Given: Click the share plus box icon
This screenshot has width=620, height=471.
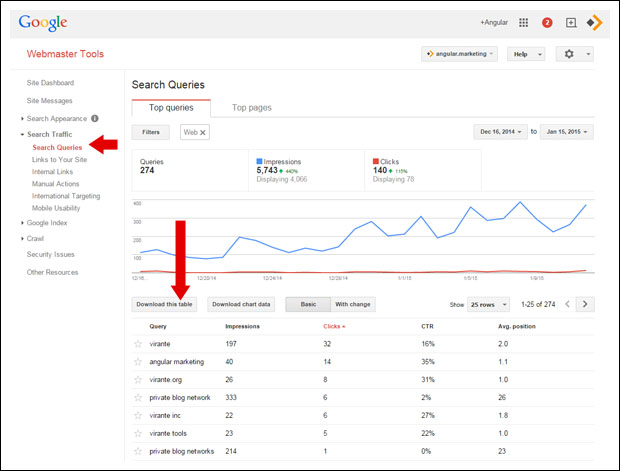Looking at the screenshot, I should click(x=571, y=23).
